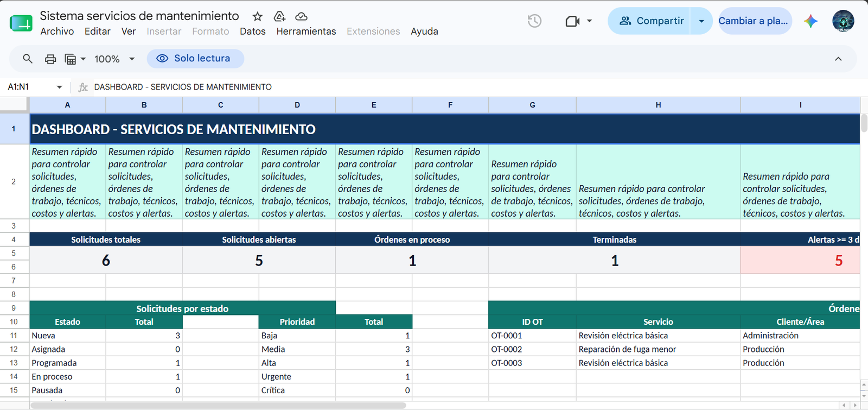This screenshot has width=868, height=410.
Task: Select the OT-0001 order cell
Action: (x=532, y=336)
